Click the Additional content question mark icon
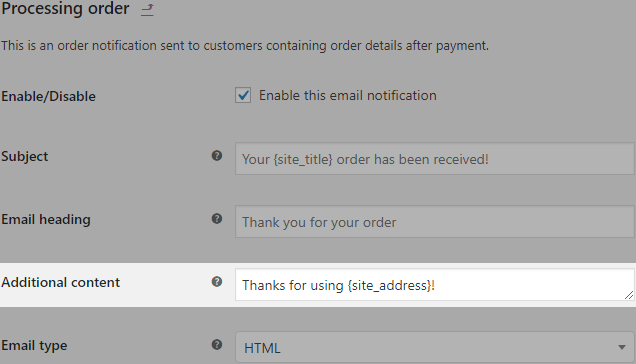 coord(217,282)
